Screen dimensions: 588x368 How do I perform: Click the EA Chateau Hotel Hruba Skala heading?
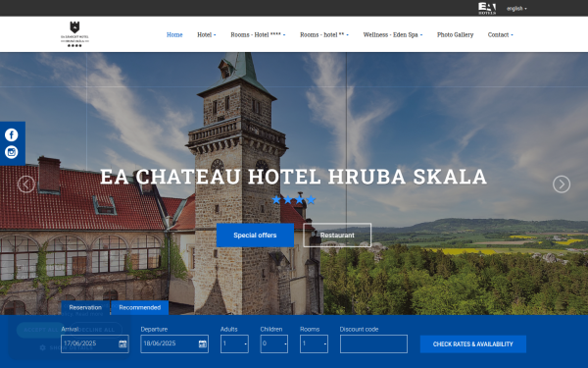294,177
